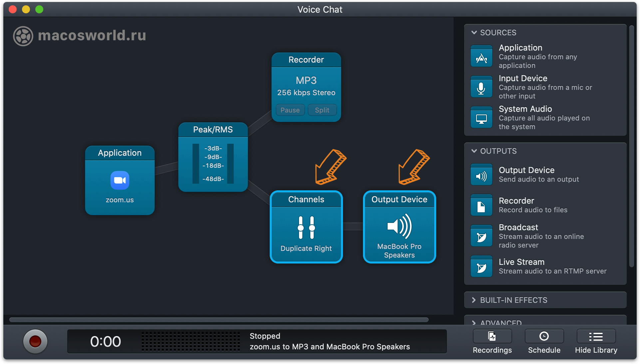This screenshot has width=640, height=364.
Task: Click the Input Device microphone icon
Action: pos(481,87)
